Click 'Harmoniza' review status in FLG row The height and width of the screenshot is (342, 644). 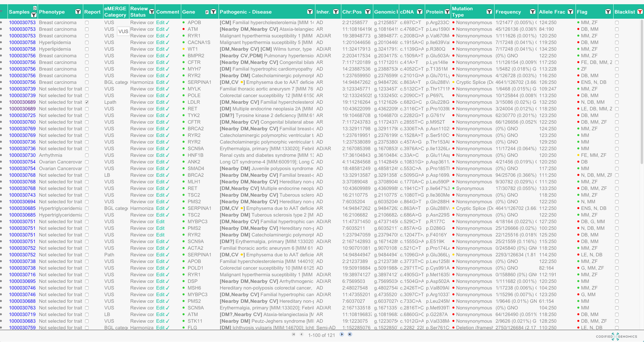click(142, 328)
